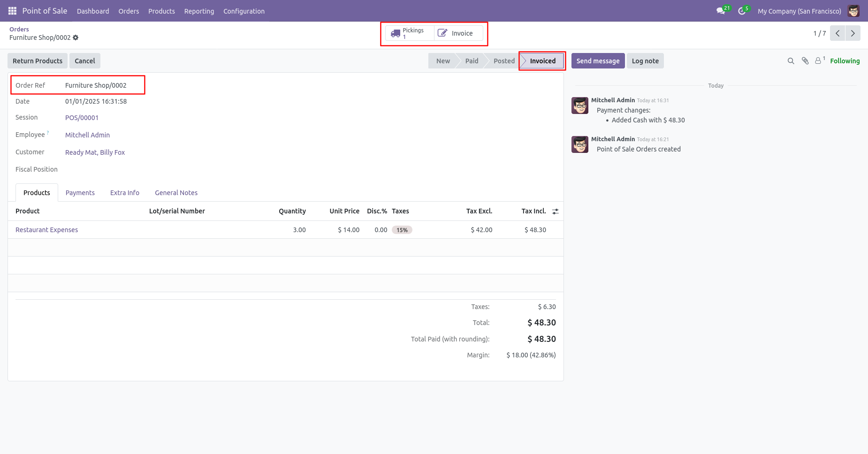Click quantity cell 3.00
Screen dimensions: 868x454
[x=299, y=230]
